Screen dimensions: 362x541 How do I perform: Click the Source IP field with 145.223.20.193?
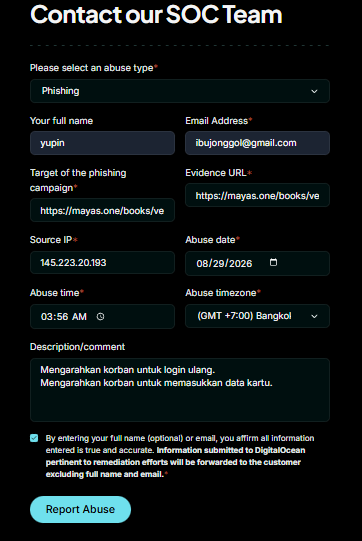102,263
